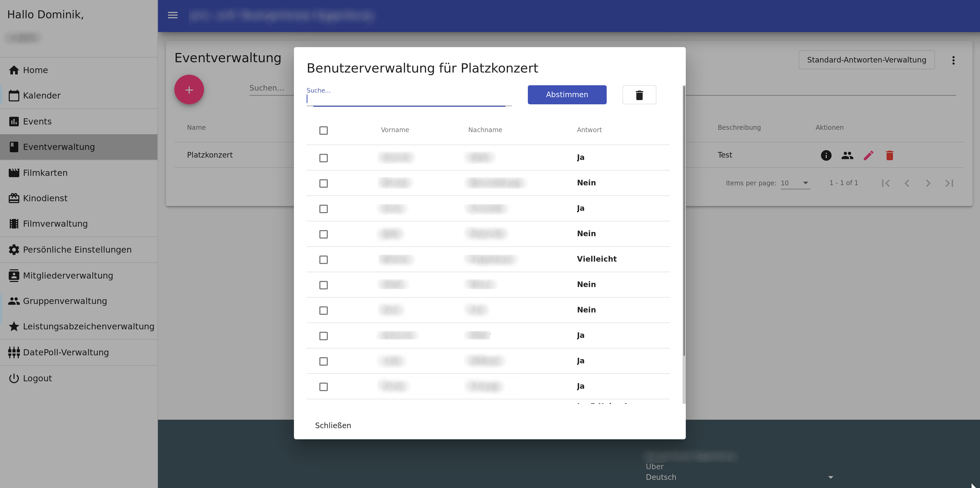Check the eighth row with answer Ja
Viewport: 980px width, 488px height.
(323, 336)
